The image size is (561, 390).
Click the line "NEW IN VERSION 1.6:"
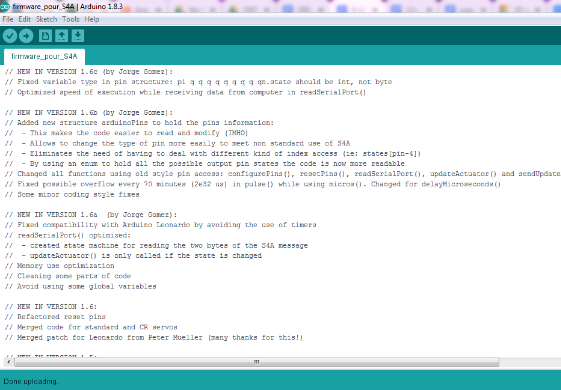point(51,307)
